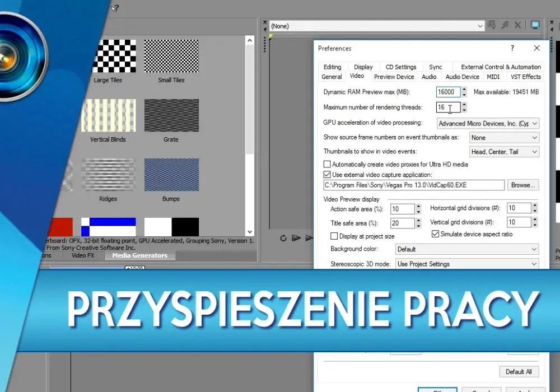Select the red checkered preset thumbnail
Image resolution: width=560 pixels, height=392 pixels.
[x=60, y=227]
